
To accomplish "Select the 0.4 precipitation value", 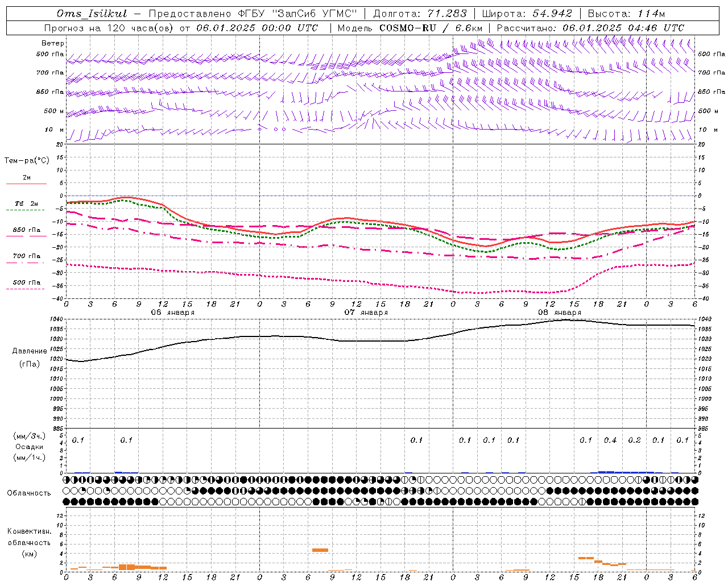I will coord(610,440).
